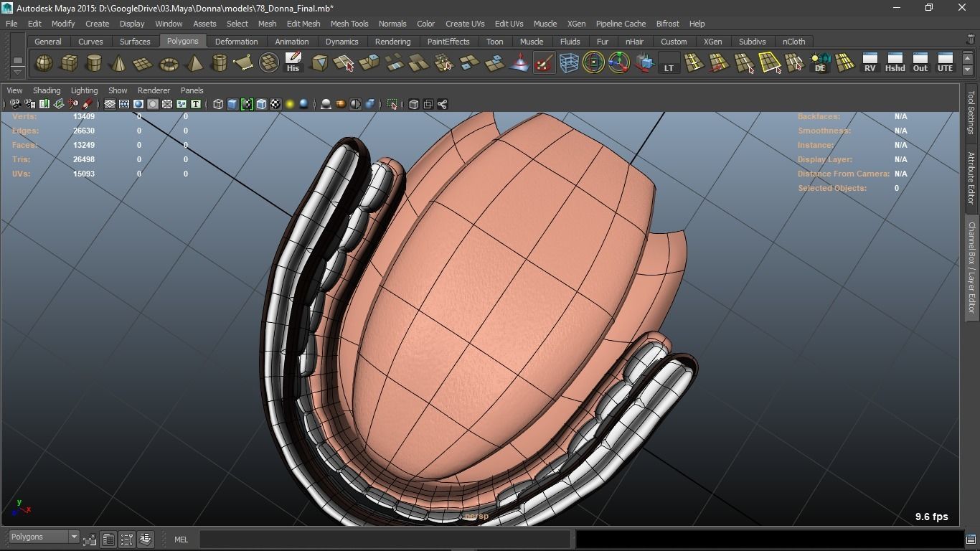
Task: Open the Out outliner shelf button
Action: [920, 63]
